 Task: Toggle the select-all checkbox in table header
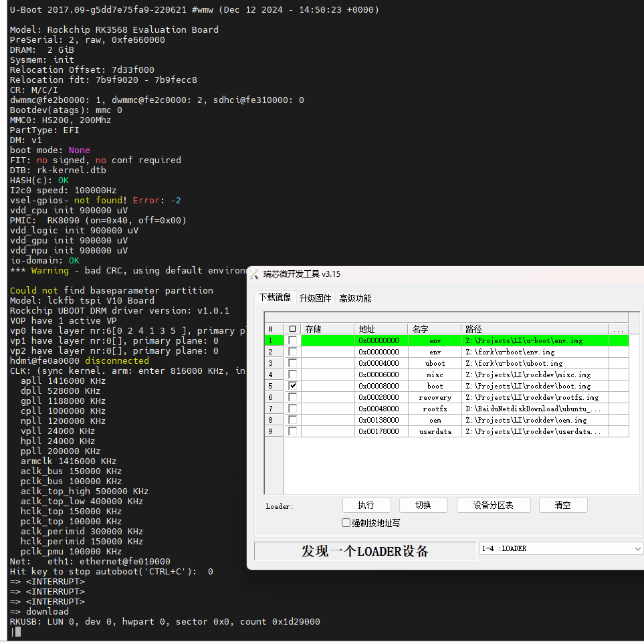(x=292, y=329)
